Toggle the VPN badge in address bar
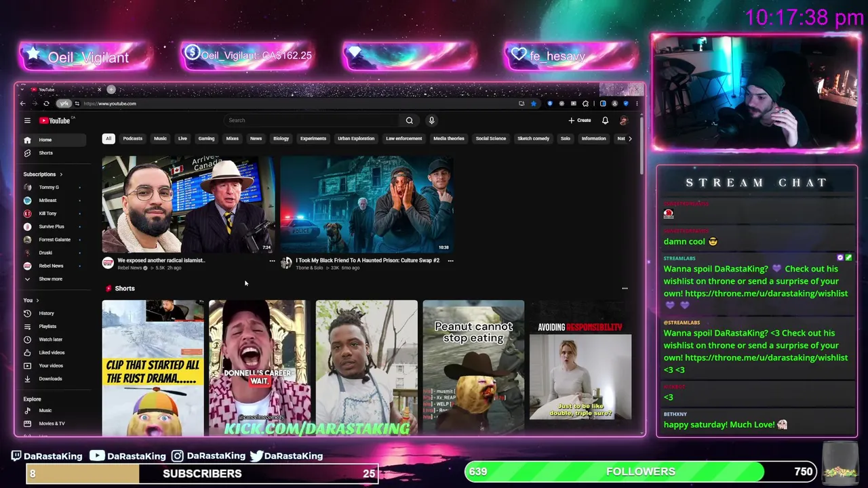Image resolution: width=868 pixels, height=488 pixels. [x=64, y=104]
